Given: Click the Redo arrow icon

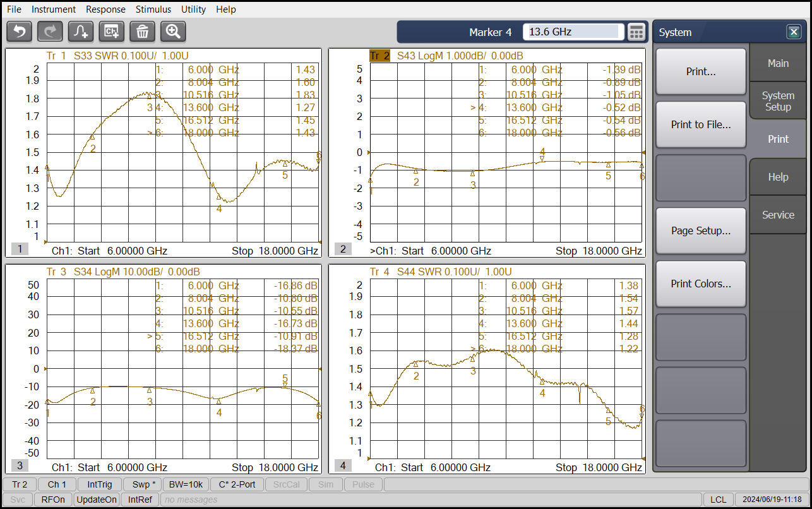Looking at the screenshot, I should [50, 31].
